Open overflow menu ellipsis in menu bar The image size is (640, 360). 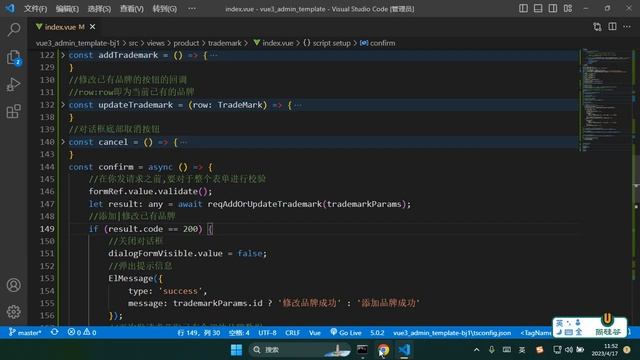point(192,9)
